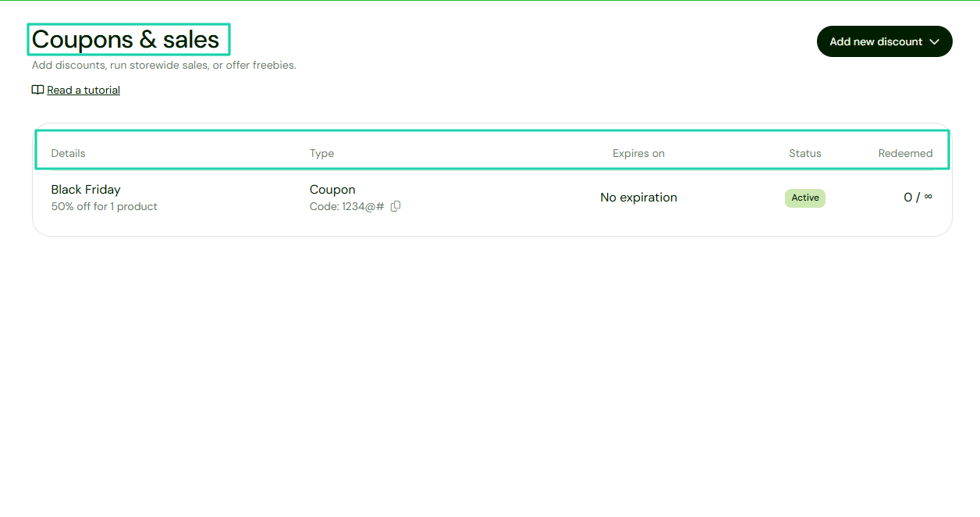This screenshot has width=980, height=517.
Task: Click the Coupon type cell
Action: coord(332,189)
